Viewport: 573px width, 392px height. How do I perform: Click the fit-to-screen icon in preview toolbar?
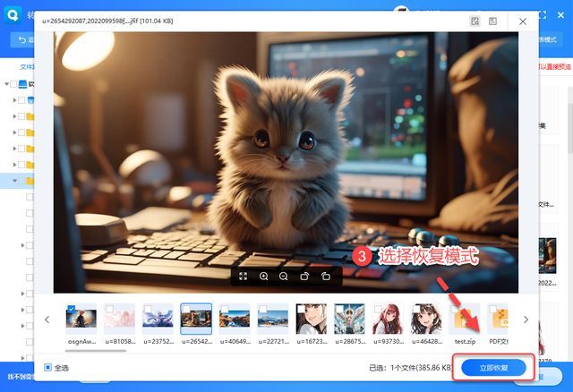coord(243,277)
